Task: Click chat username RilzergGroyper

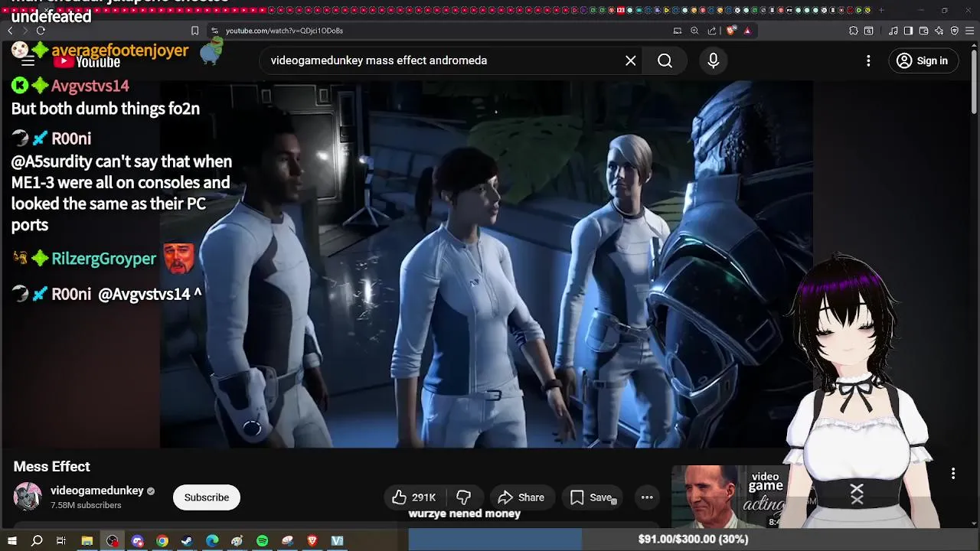Action: (x=103, y=259)
